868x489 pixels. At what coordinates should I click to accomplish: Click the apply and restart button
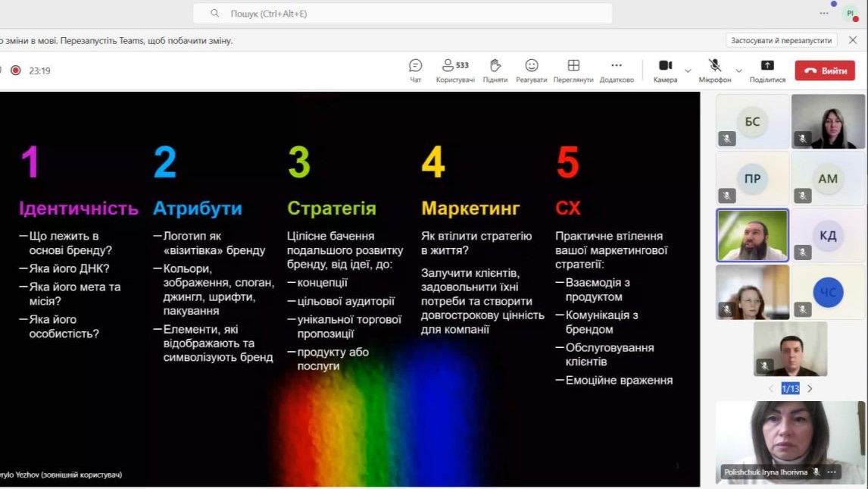click(x=782, y=40)
